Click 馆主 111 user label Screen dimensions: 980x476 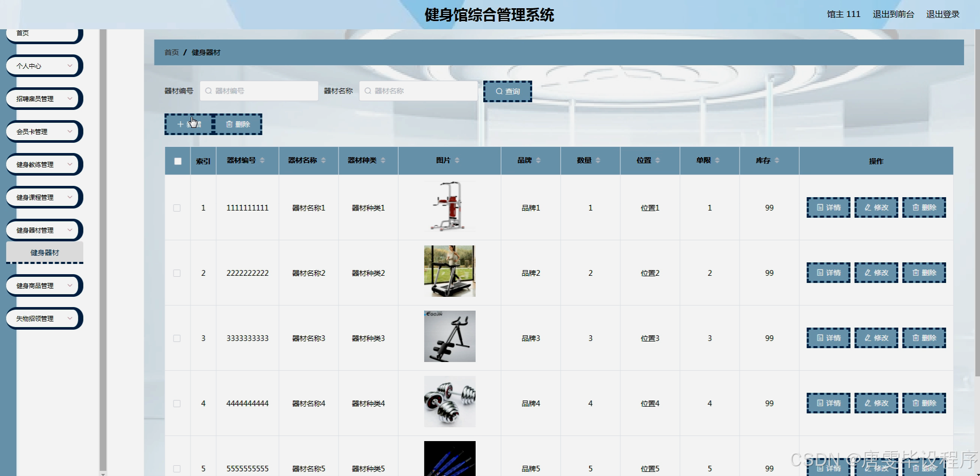(x=843, y=14)
